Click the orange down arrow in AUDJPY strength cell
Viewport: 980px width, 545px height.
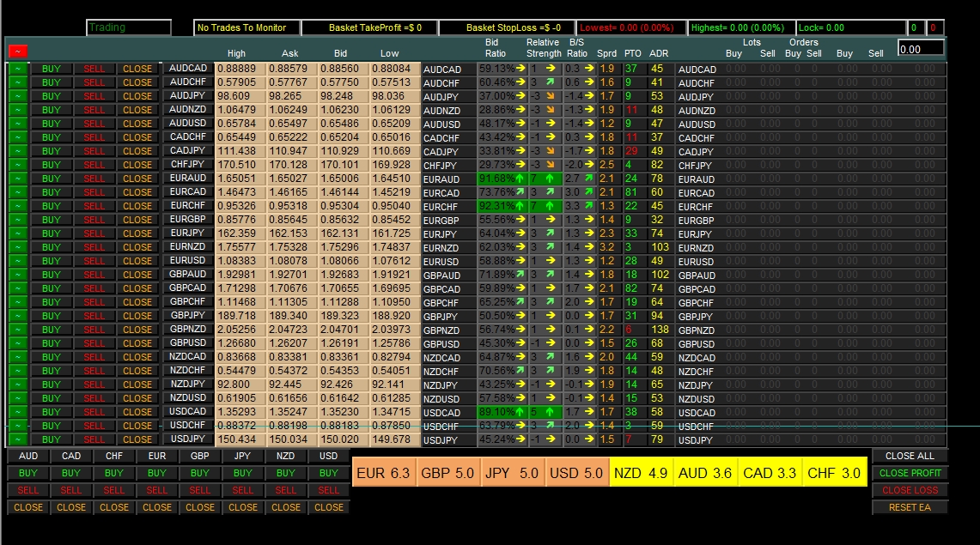pos(550,96)
